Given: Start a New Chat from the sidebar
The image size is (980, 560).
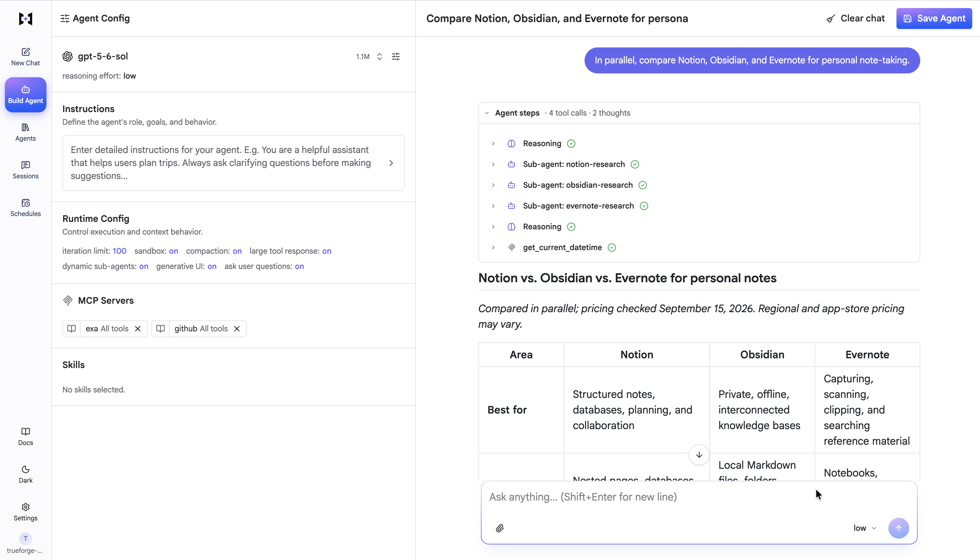Looking at the screenshot, I should pos(25,57).
